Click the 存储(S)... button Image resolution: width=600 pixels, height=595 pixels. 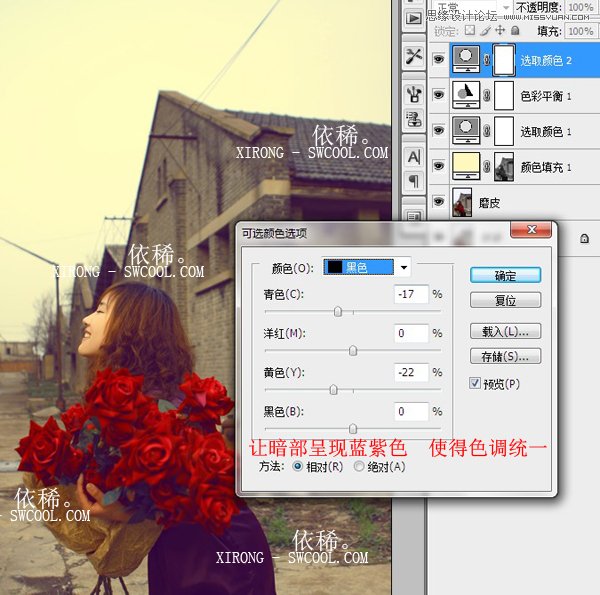click(505, 356)
